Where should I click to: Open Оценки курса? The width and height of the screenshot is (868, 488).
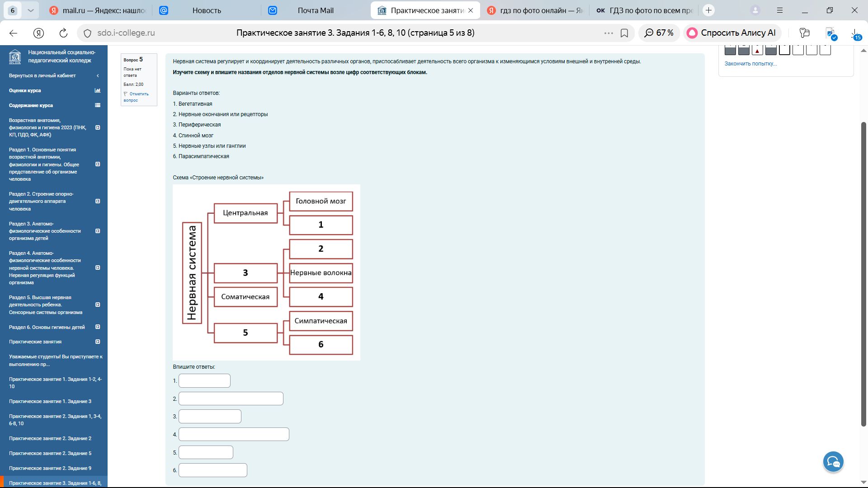click(25, 90)
